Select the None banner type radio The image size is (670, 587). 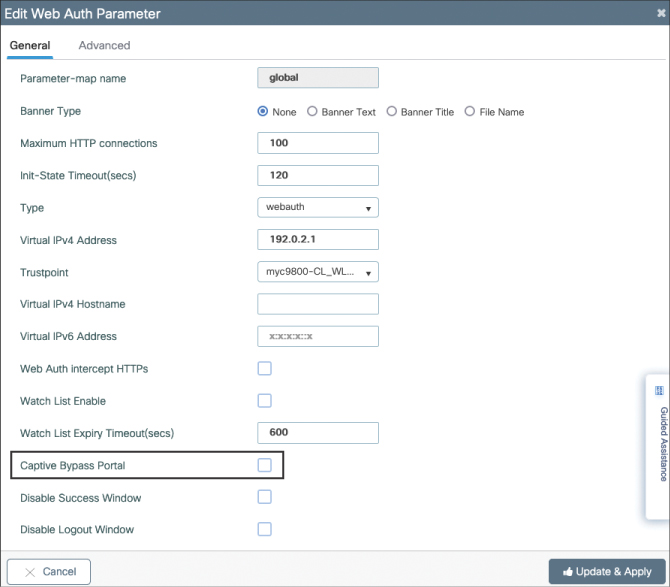263,112
